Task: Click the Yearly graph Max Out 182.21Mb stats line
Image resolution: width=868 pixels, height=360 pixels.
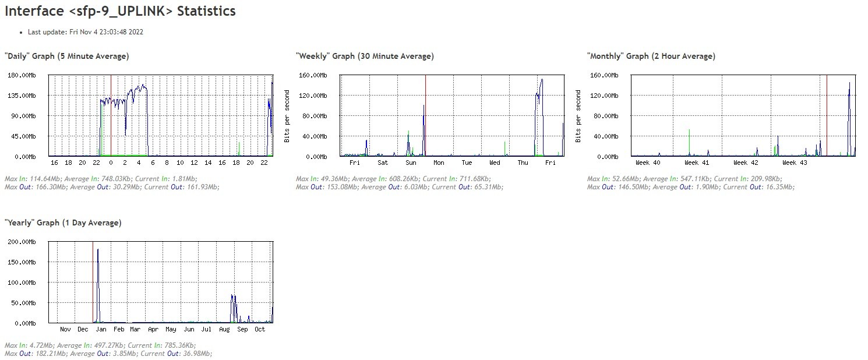Action: coord(108,354)
